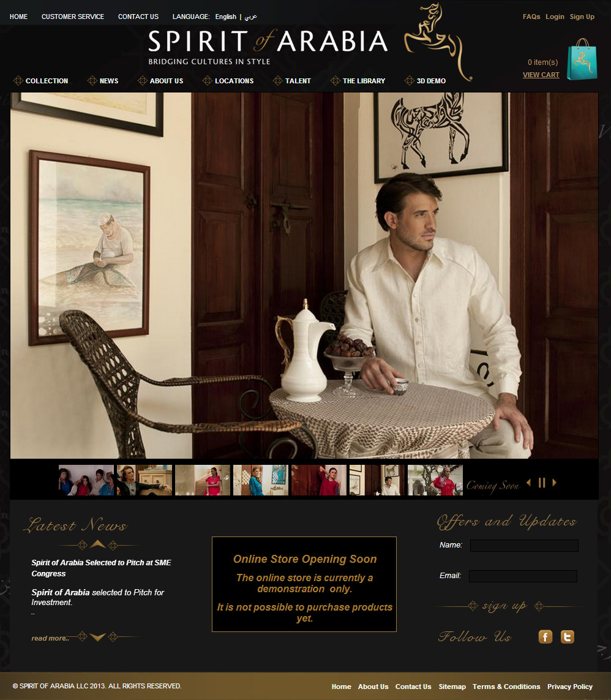
Task: Click the View Cart link
Action: tap(541, 75)
